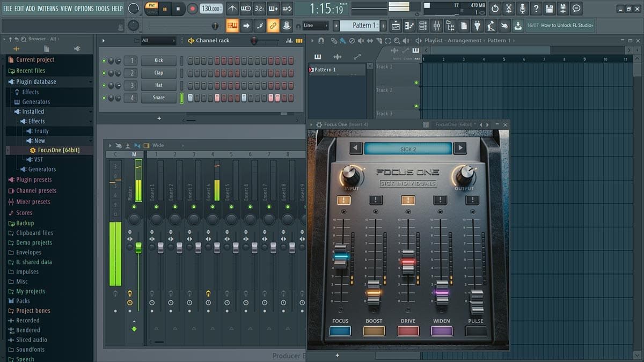Click the plug icon to open the plugin picker
Screen dimensions: 644x362
(477, 25)
